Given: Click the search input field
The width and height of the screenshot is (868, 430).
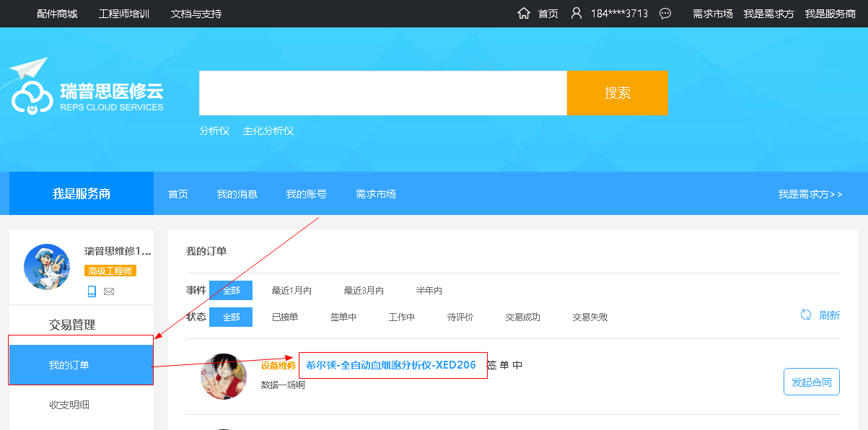Looking at the screenshot, I should [x=382, y=93].
